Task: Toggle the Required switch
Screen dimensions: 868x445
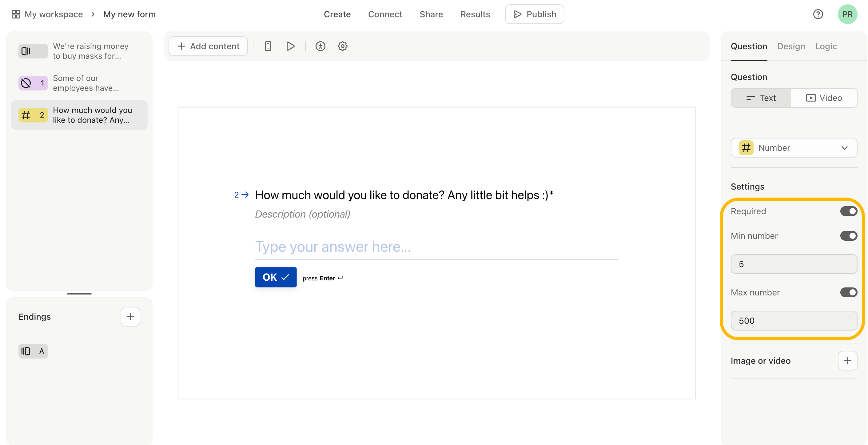Action: 848,211
